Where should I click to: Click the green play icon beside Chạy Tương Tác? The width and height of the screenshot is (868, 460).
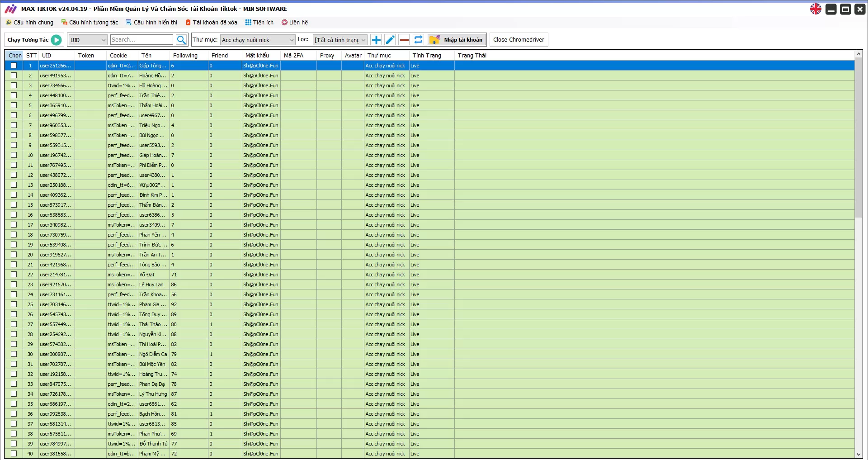coord(56,40)
